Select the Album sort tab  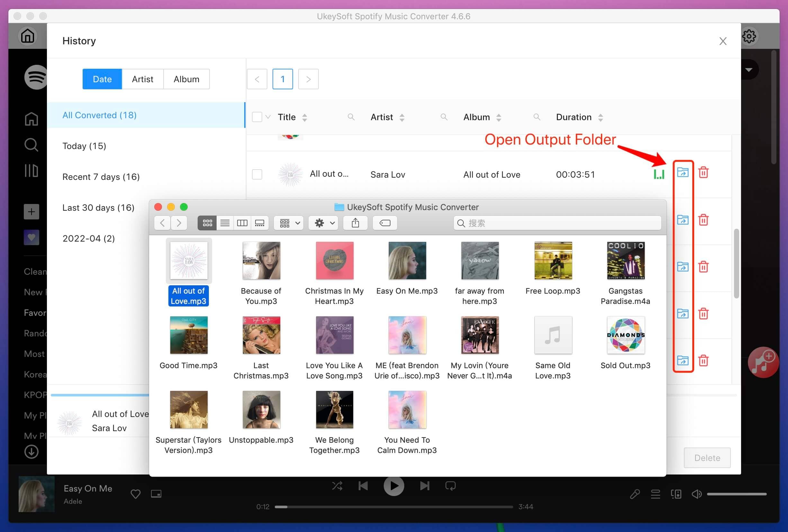pyautogui.click(x=186, y=79)
